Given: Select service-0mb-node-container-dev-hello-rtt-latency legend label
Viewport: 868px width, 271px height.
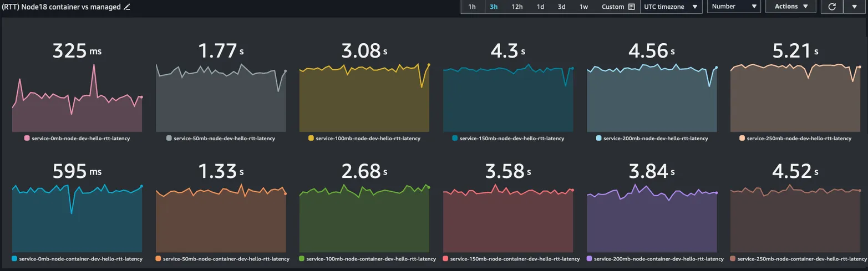Looking at the screenshot, I should (x=81, y=259).
